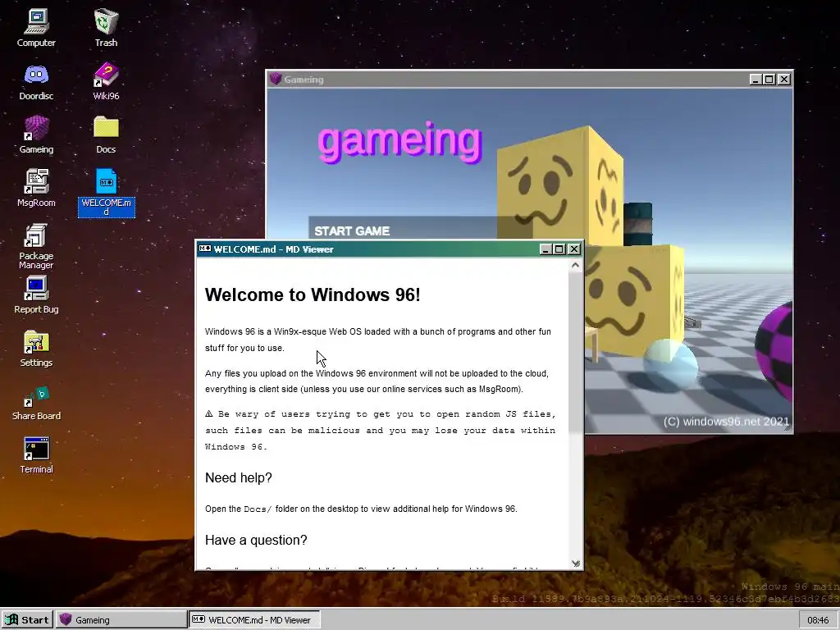Viewport: 840px width, 630px height.
Task: Switch to WELCOME.md - MD Viewer taskbar item
Action: (254, 620)
